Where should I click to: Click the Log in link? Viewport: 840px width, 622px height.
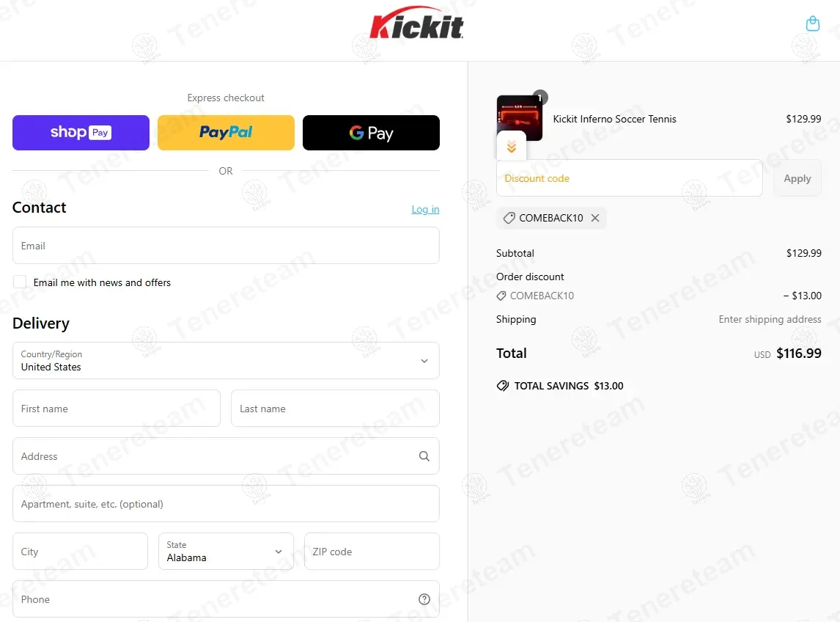click(425, 209)
